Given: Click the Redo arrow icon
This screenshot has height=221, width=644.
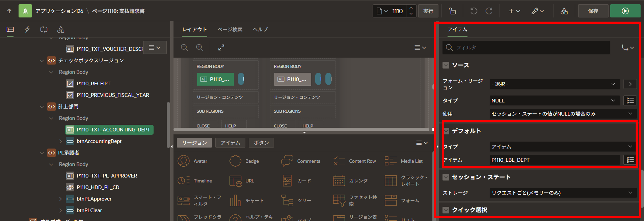Looking at the screenshot, I should click(489, 11).
